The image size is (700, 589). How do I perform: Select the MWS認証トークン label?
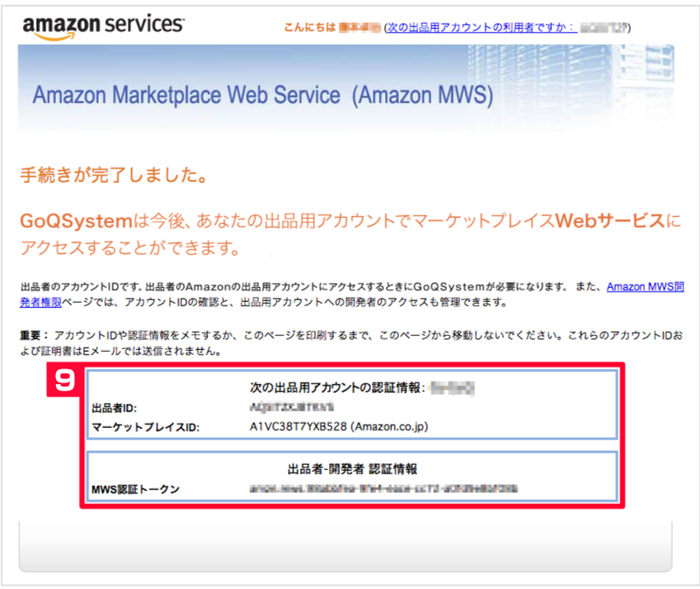pos(136,489)
